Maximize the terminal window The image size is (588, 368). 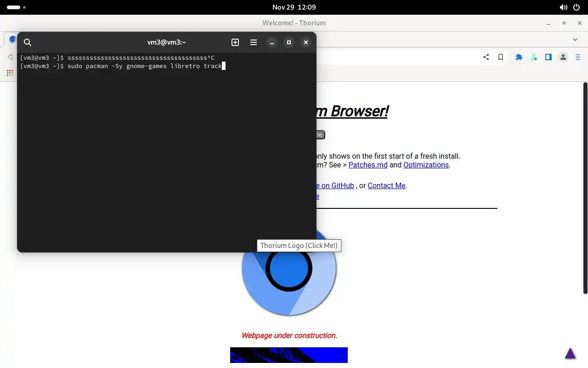[x=289, y=42]
